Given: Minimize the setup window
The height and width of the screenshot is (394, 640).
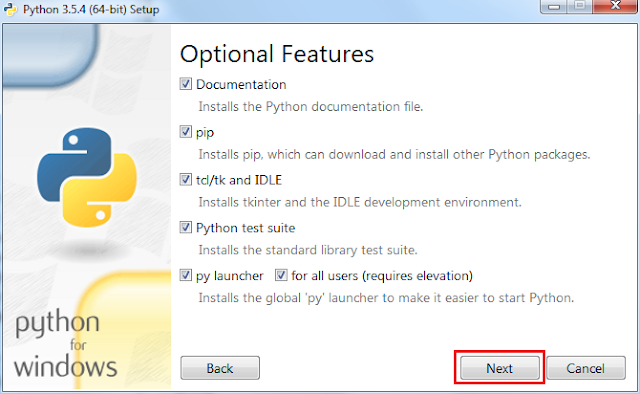Looking at the screenshot, I should point(553,6).
